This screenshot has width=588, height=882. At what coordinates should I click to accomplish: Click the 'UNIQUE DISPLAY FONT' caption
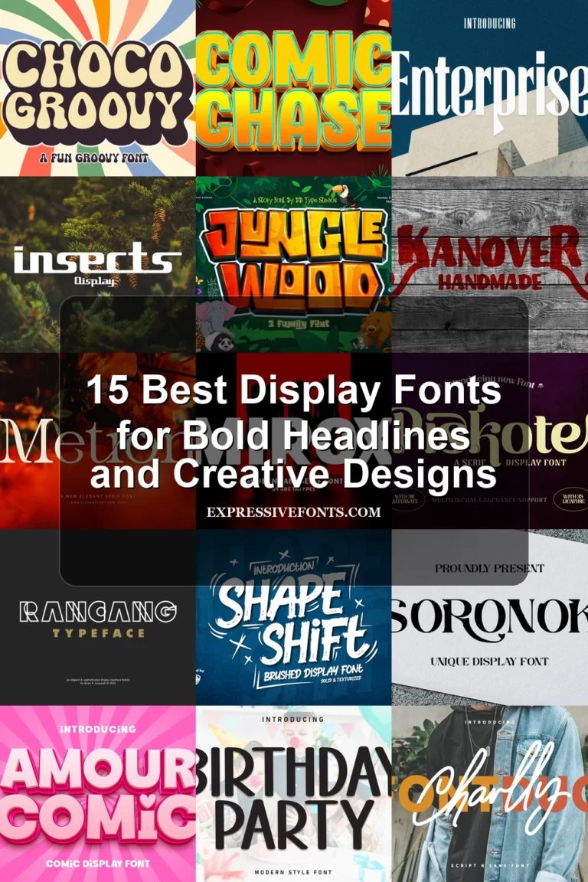coord(489,661)
